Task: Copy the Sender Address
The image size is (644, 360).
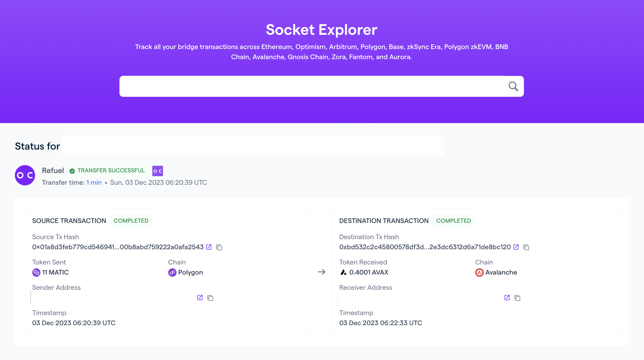Action: pyautogui.click(x=210, y=298)
